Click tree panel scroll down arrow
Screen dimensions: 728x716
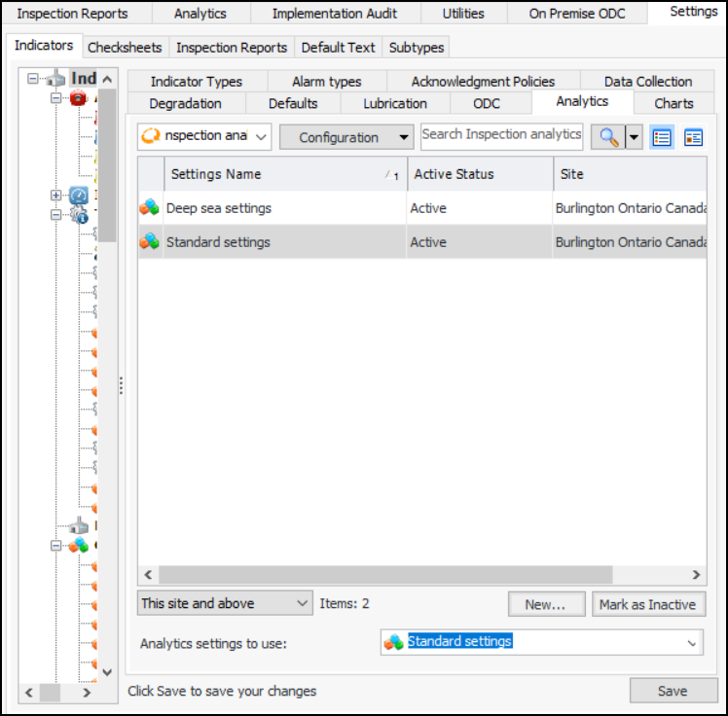coord(107,672)
